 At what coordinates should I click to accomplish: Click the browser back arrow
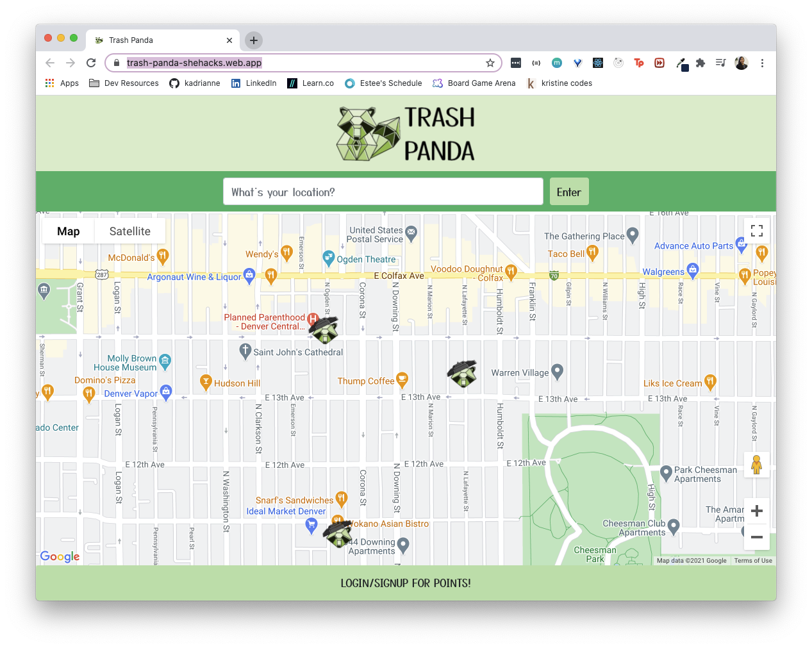50,63
